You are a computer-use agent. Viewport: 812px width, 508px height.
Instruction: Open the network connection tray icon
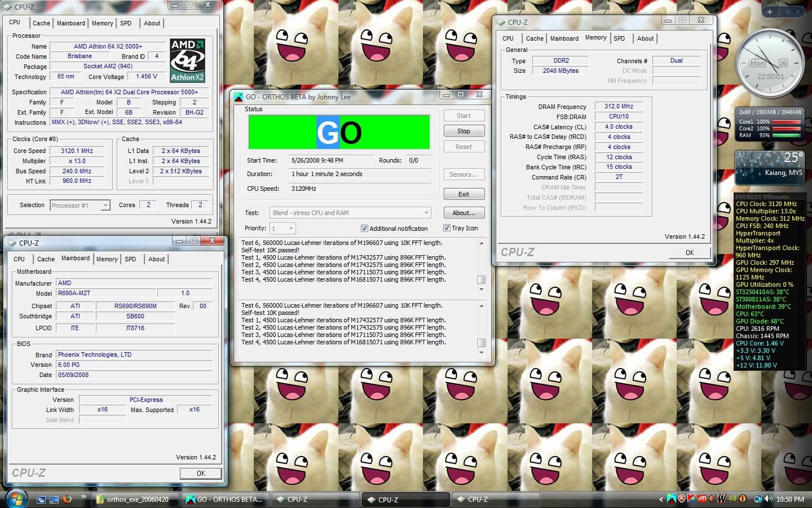click(758, 499)
